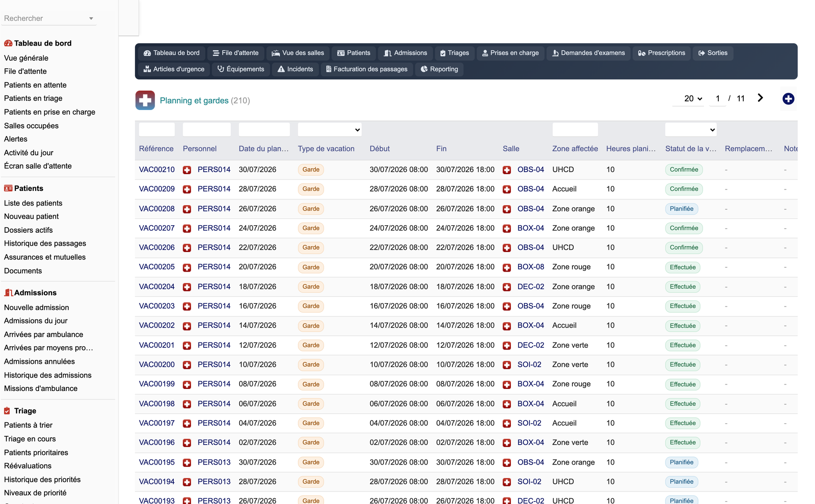
Task: Click the Référence filter input field
Action: (157, 130)
